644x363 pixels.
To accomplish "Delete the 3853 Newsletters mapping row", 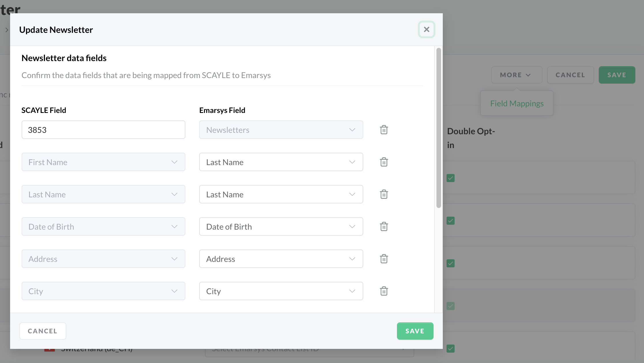I will (384, 130).
